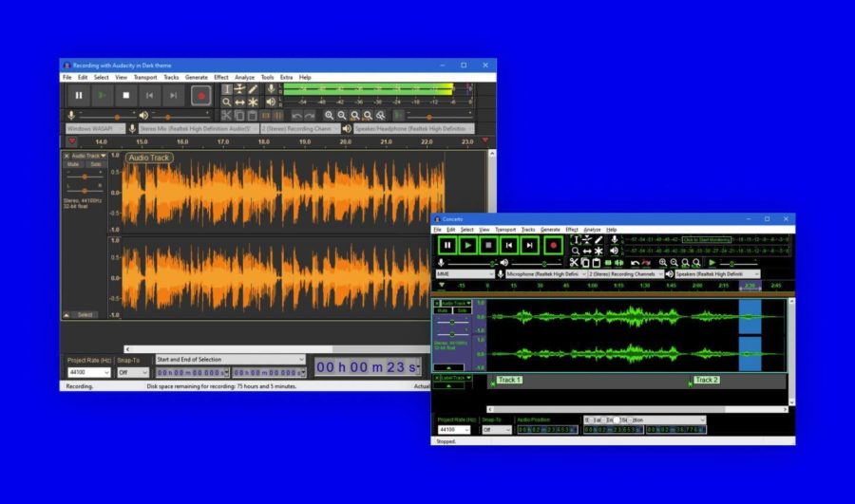Click the Zoom In icon in dark theme window
The height and width of the screenshot is (504, 855).
point(329,116)
